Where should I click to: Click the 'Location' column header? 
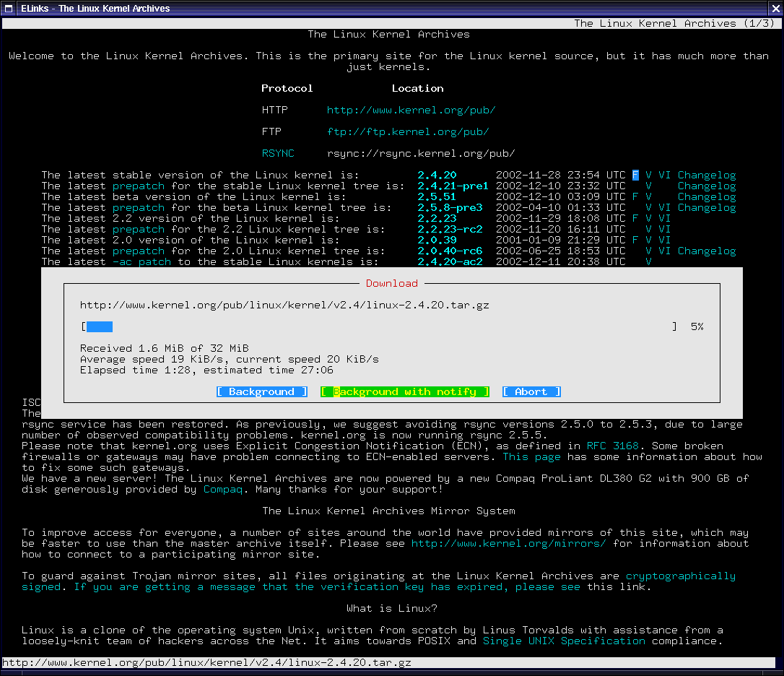click(417, 89)
